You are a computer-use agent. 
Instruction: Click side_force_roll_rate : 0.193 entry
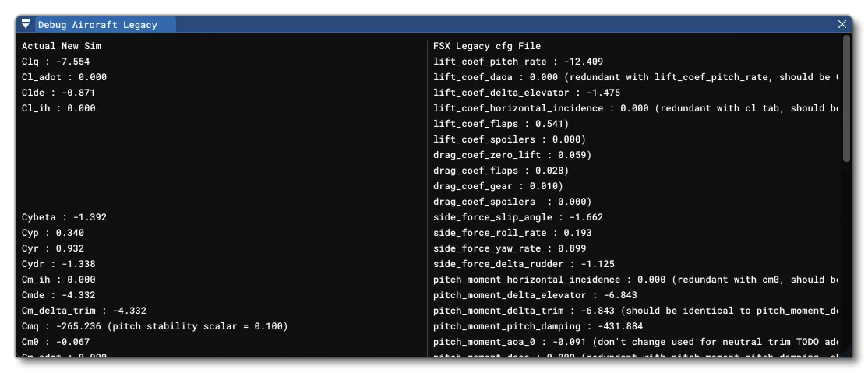click(x=513, y=232)
